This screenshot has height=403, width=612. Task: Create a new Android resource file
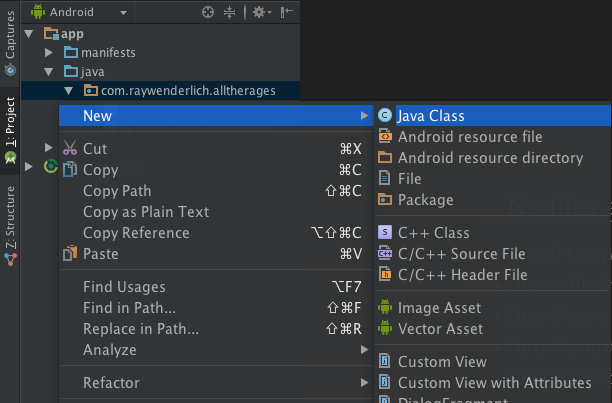(493, 137)
